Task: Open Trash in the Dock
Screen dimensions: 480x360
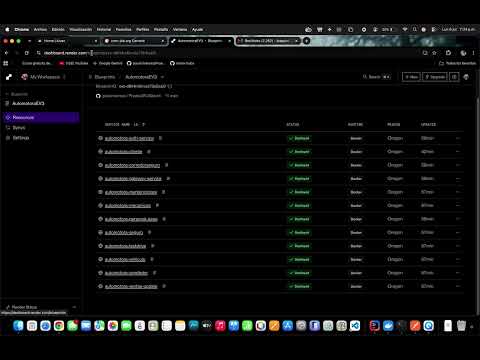Action: [461, 326]
